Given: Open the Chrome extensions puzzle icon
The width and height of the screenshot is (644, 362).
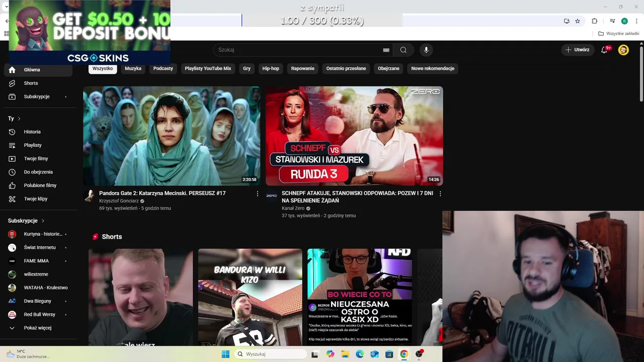Looking at the screenshot, I should 594,21.
